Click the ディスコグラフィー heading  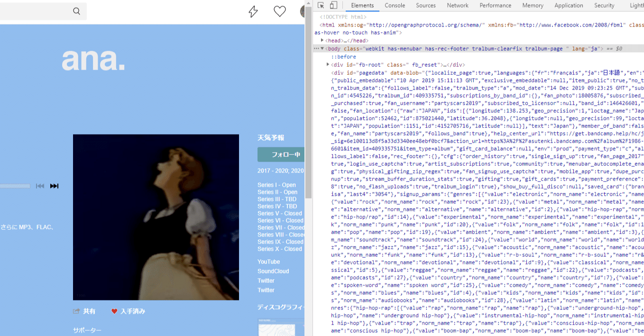281,307
